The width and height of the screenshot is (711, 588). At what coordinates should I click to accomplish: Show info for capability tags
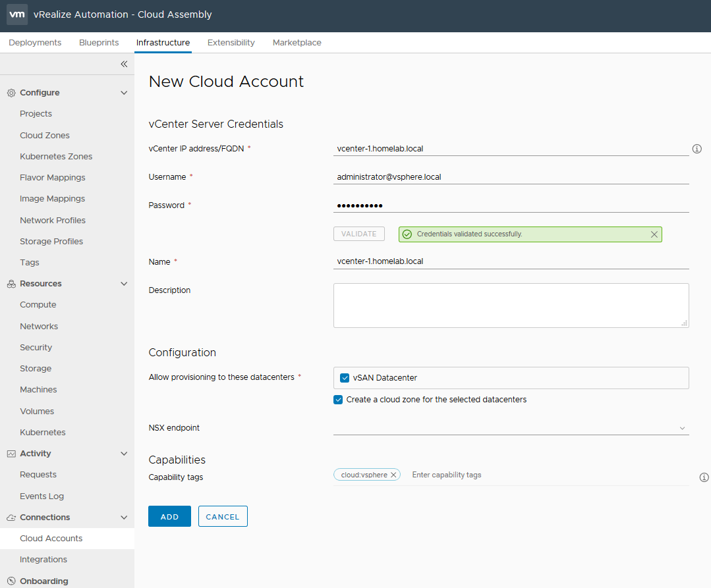[704, 477]
